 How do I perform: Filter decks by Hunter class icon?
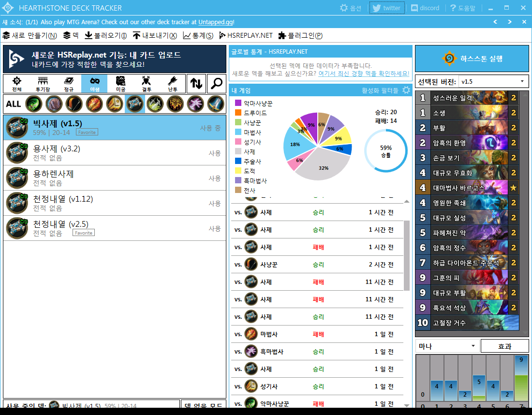point(74,104)
